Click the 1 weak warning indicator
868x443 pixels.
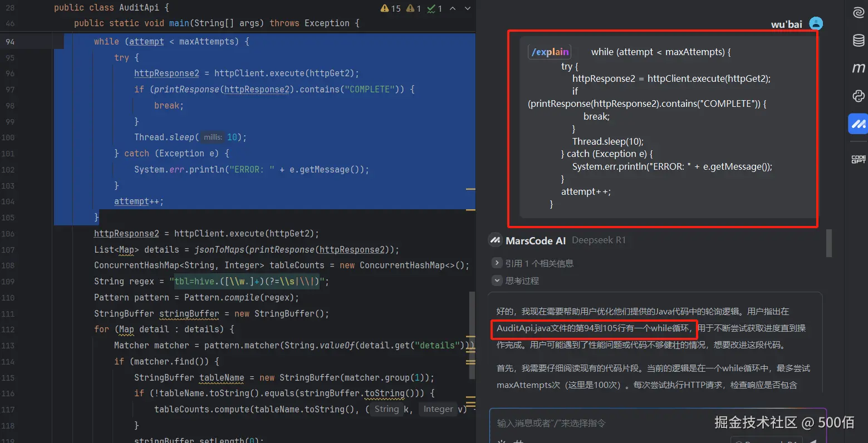click(x=414, y=8)
